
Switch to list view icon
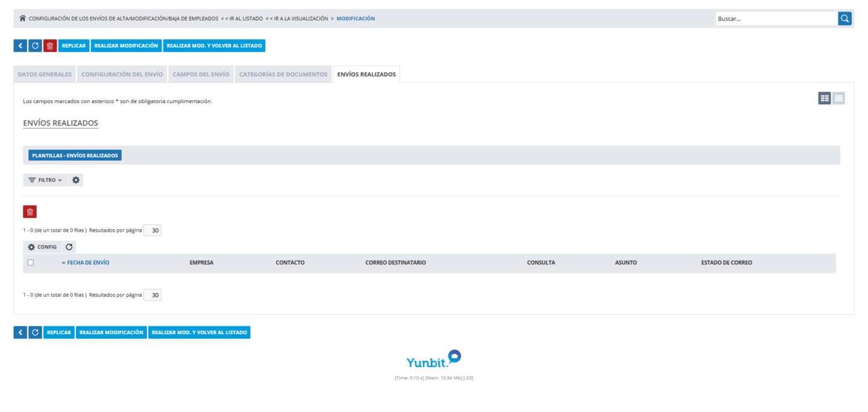tap(838, 98)
